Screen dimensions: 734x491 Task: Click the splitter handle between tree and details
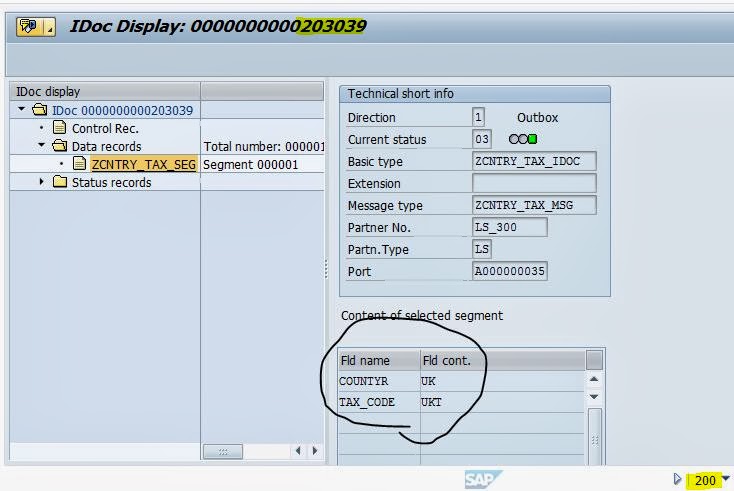pos(326,269)
